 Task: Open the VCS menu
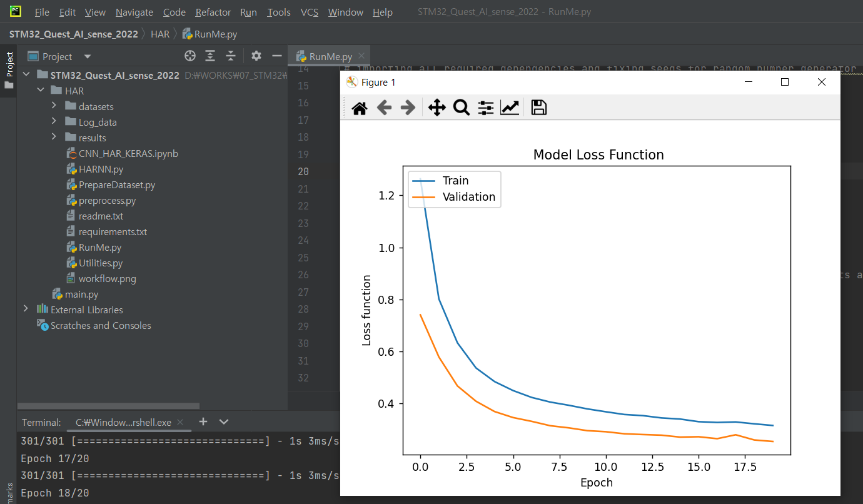pos(310,12)
